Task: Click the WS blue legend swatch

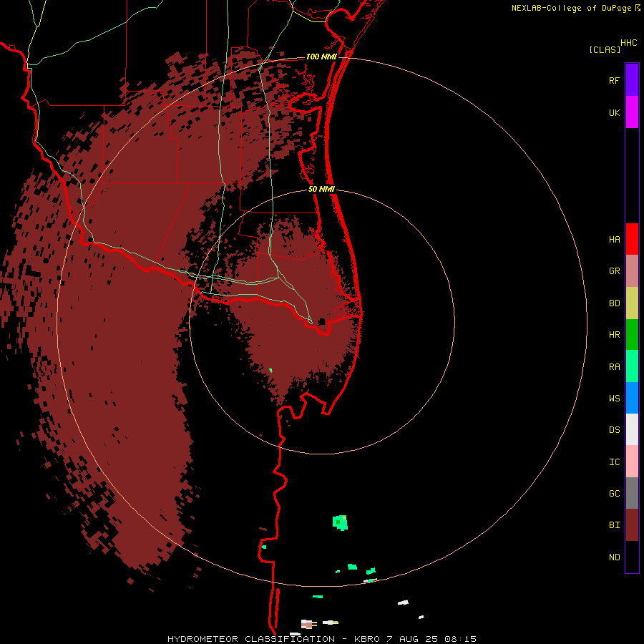Action: [x=632, y=398]
